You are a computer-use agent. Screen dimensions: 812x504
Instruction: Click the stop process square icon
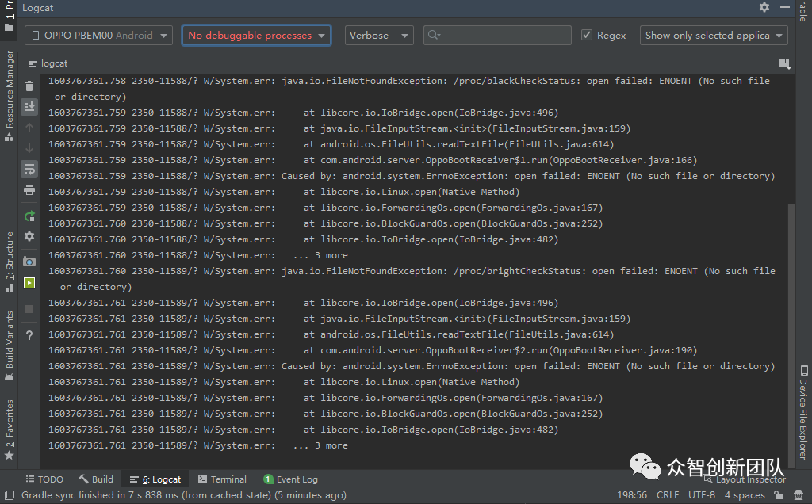click(29, 309)
